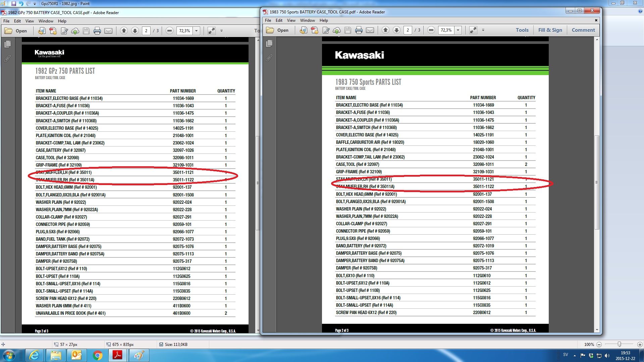Click page number field in 1983 Sports window
The width and height of the screenshot is (644, 362).
click(408, 30)
